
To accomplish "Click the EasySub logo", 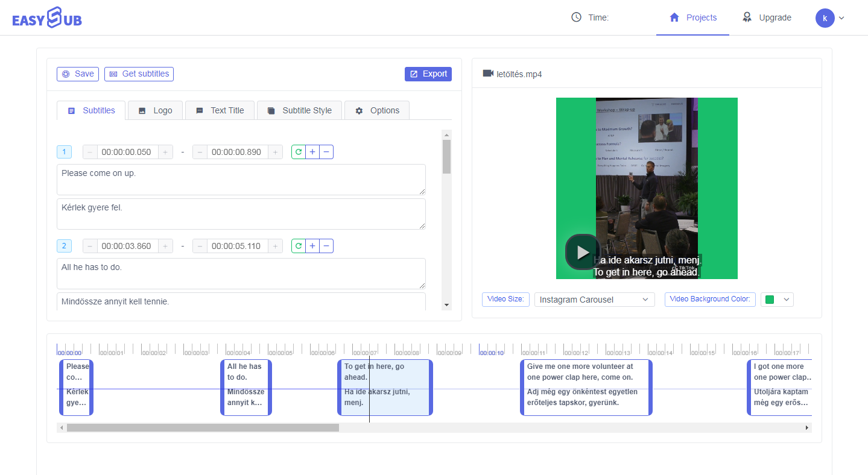I will 47,18.
